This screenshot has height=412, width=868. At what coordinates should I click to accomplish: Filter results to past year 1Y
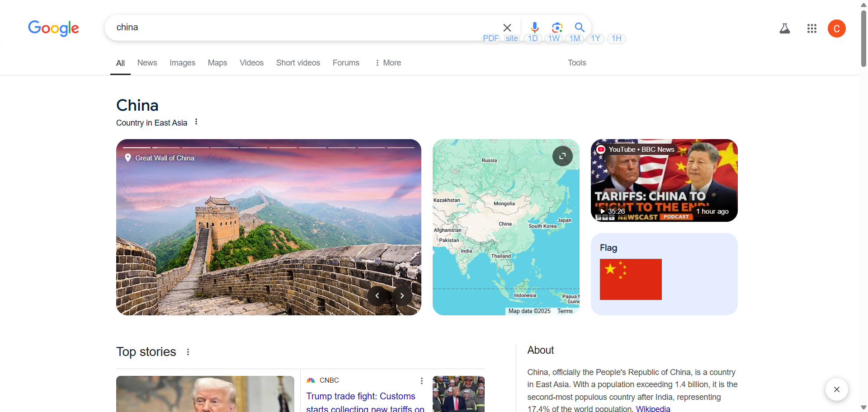click(x=595, y=38)
